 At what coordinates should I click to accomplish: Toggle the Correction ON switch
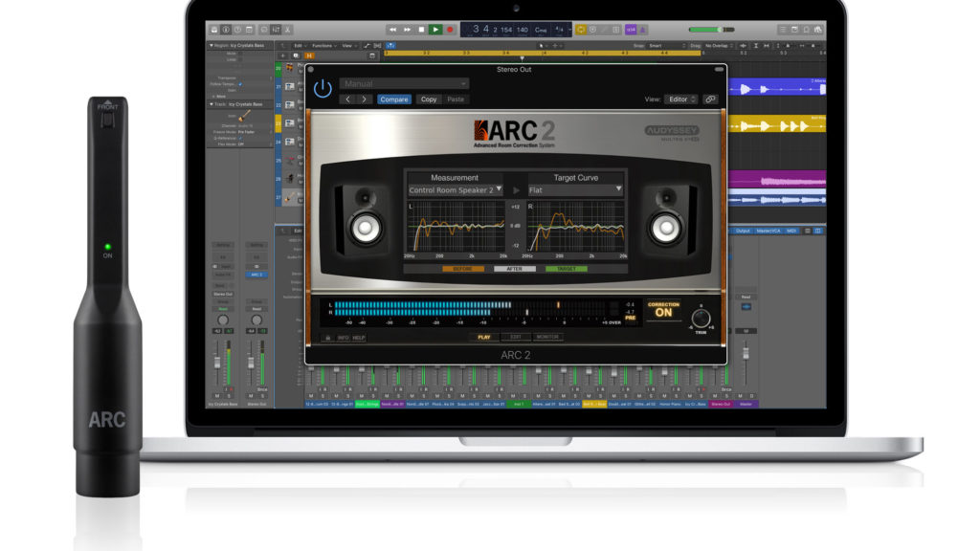point(664,311)
